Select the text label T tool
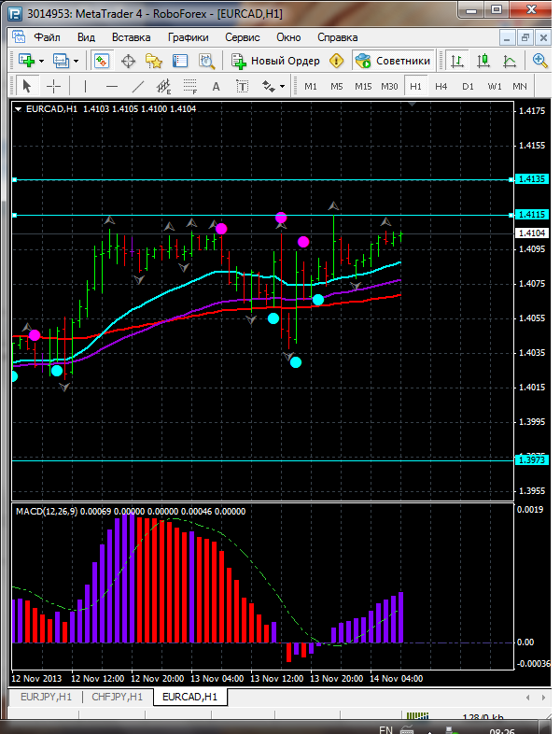Image resolution: width=560 pixels, height=734 pixels. [242, 86]
